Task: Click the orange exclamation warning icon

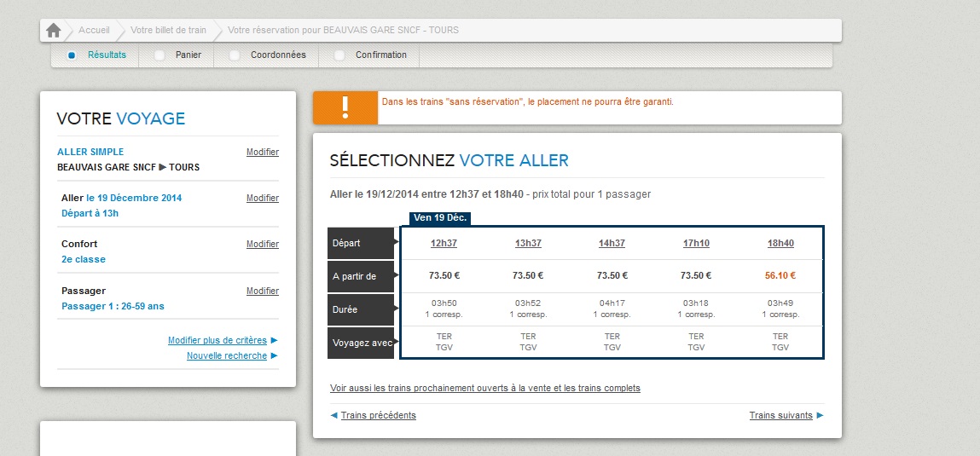Action: pyautogui.click(x=345, y=107)
